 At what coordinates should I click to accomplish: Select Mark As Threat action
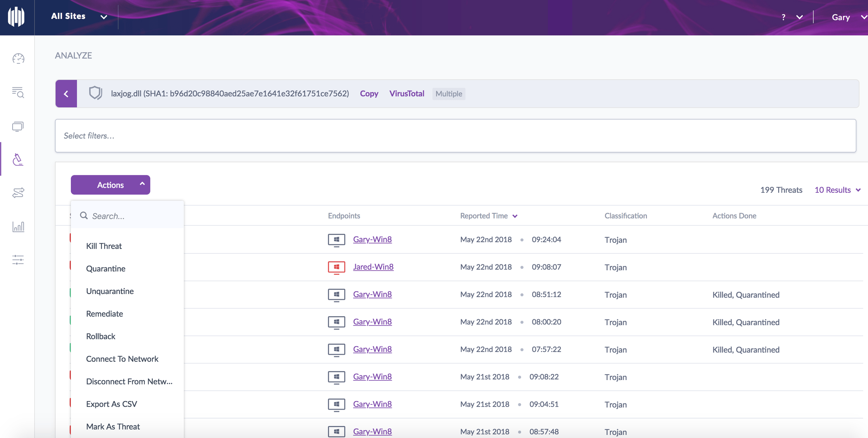tap(113, 426)
